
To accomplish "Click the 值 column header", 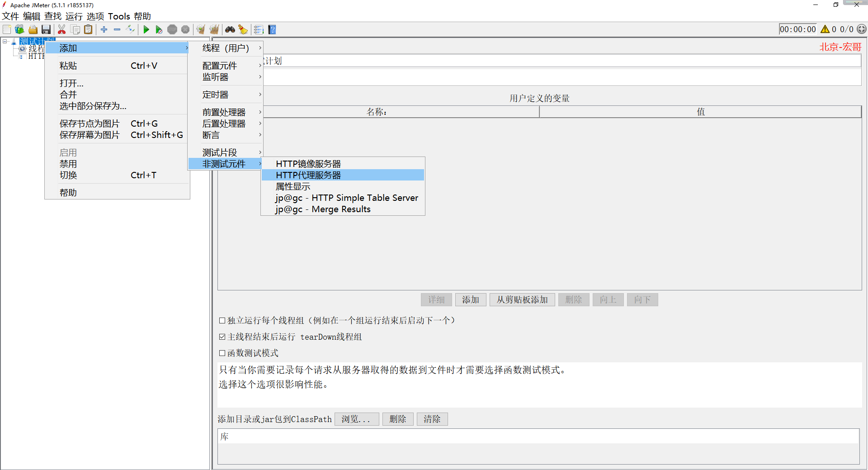I will 700,112.
